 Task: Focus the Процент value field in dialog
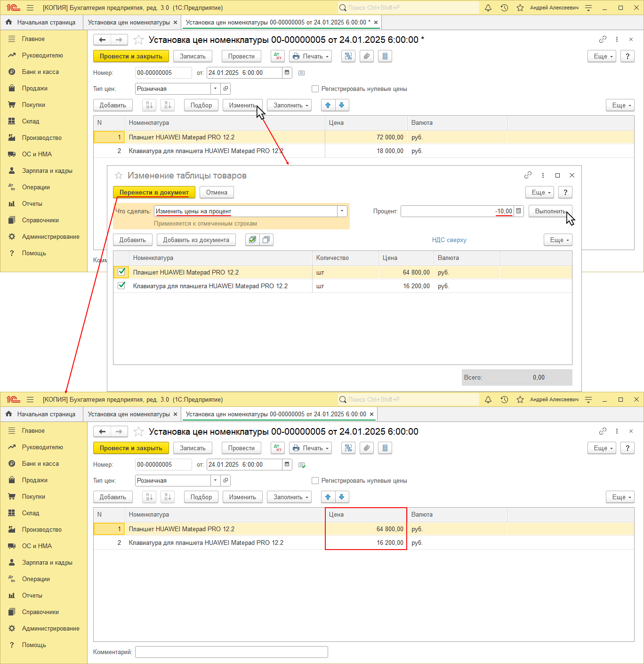[457, 211]
